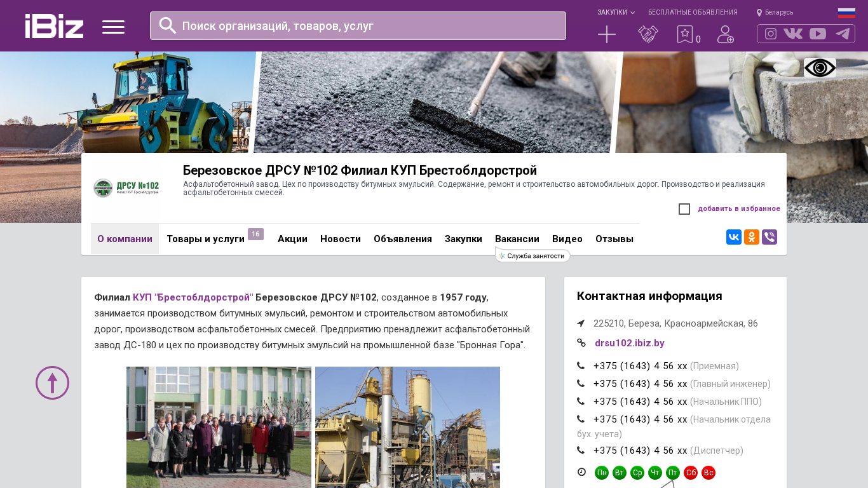Share page on Odnoklassniki icon

pyautogui.click(x=752, y=237)
